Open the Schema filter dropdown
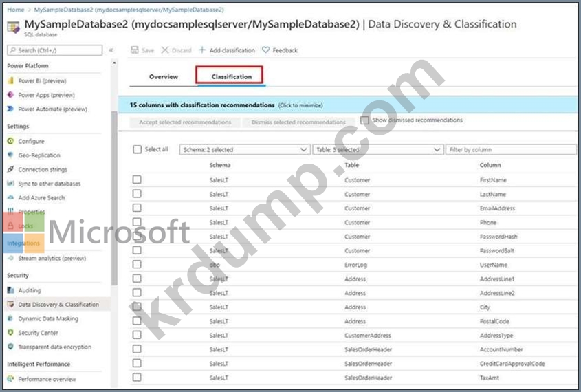Image resolution: width=581 pixels, height=392 pixels. point(245,149)
